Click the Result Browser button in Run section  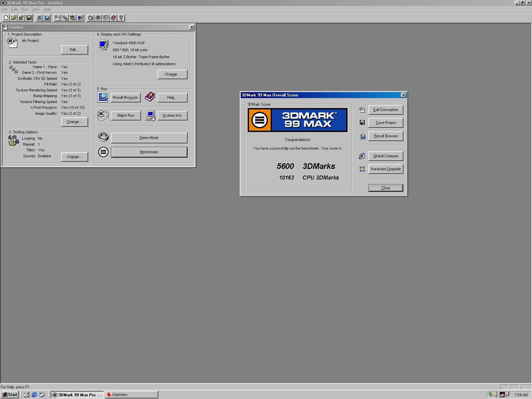(125, 97)
